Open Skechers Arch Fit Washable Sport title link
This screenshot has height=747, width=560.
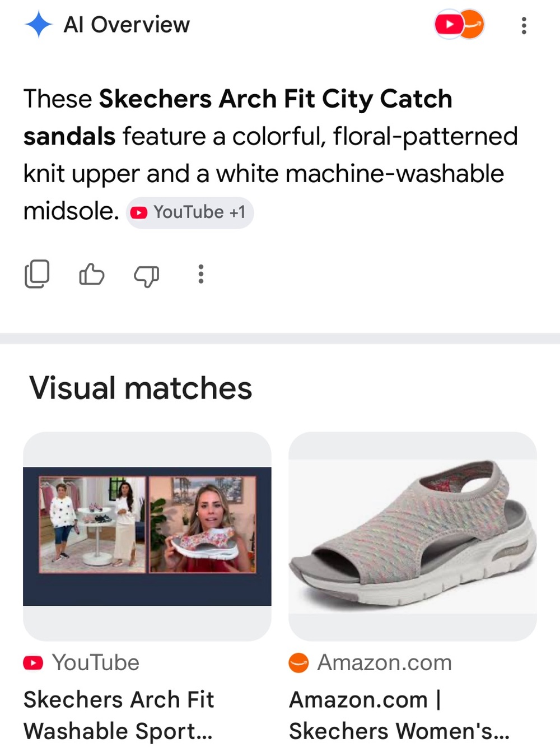click(x=119, y=715)
